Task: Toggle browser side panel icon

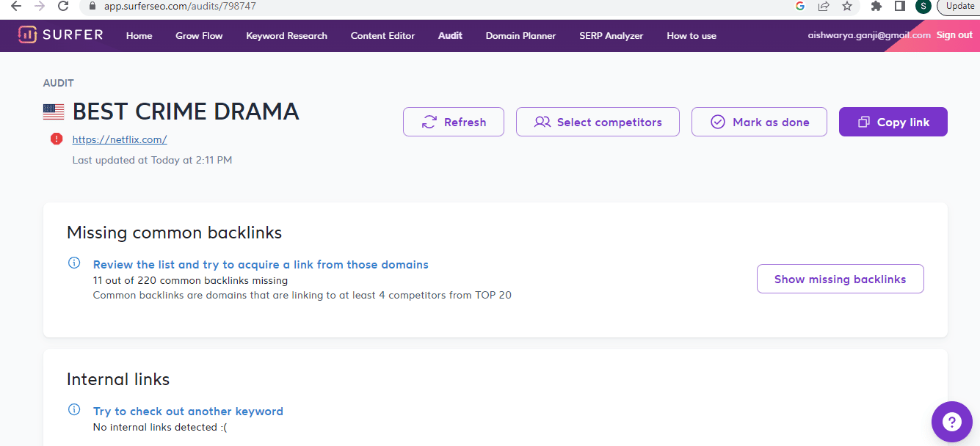Action: pyautogui.click(x=899, y=6)
